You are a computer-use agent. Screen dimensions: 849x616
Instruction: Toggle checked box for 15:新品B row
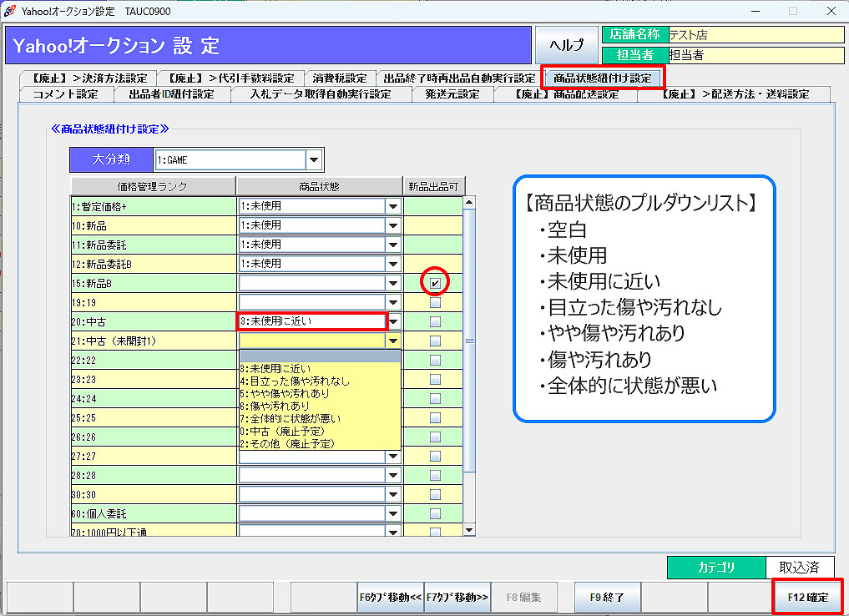coord(435,284)
